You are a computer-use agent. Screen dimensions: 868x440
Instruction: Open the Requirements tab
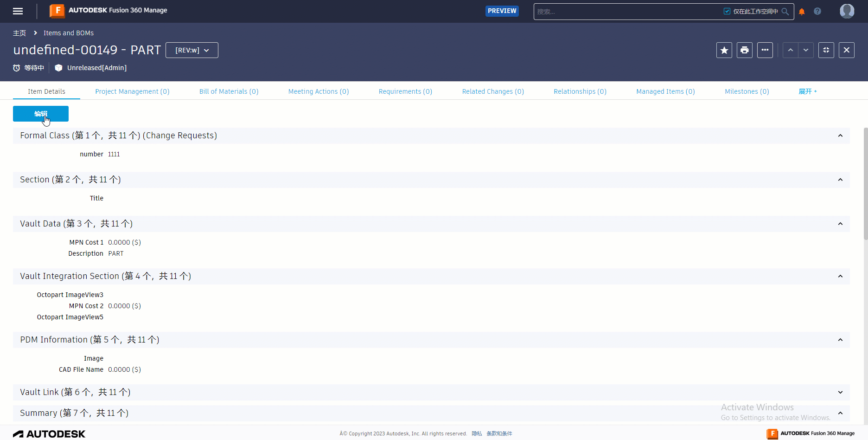405,91
